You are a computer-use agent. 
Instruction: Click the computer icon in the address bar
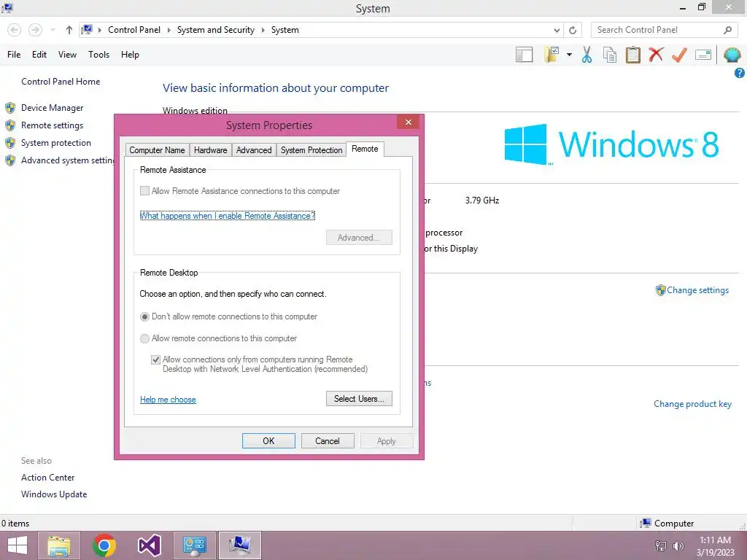pyautogui.click(x=87, y=29)
